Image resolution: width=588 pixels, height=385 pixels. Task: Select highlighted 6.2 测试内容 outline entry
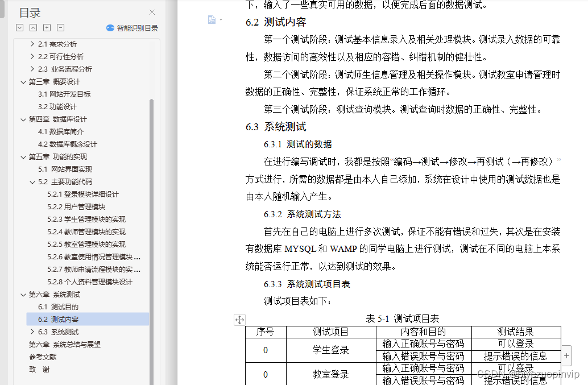click(x=88, y=320)
